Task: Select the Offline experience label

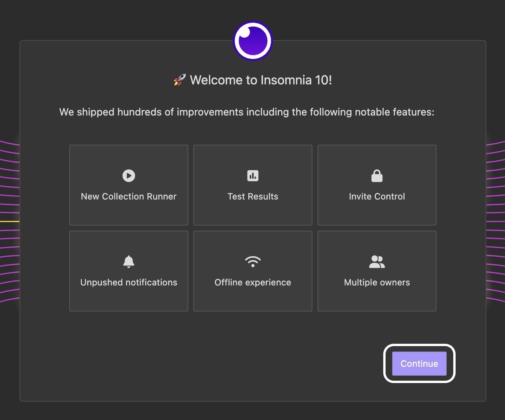Action: point(253,282)
